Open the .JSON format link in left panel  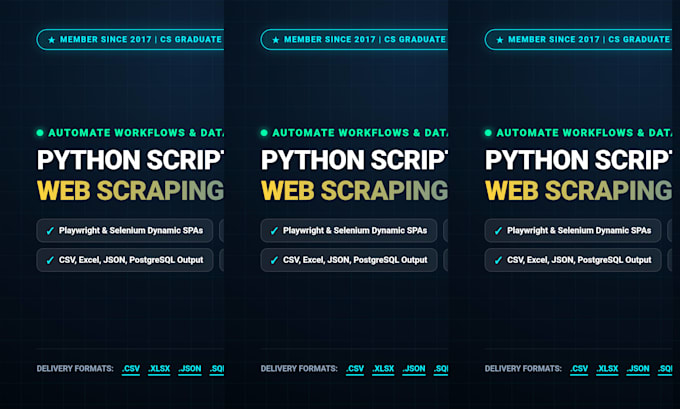click(190, 369)
